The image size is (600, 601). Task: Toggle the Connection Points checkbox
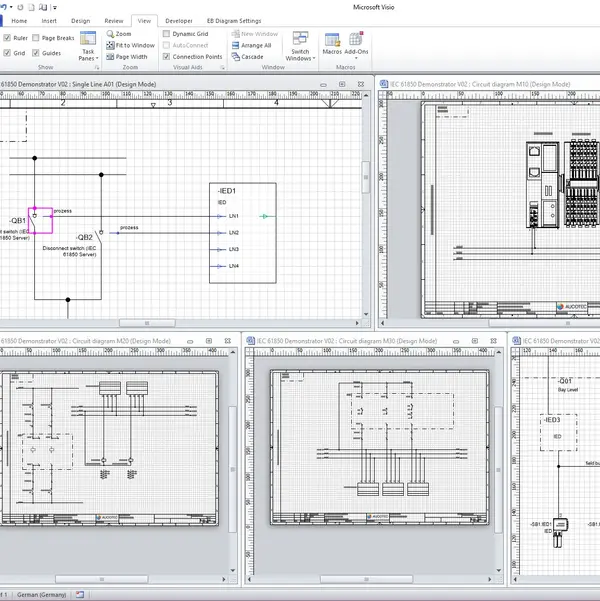[x=166, y=57]
